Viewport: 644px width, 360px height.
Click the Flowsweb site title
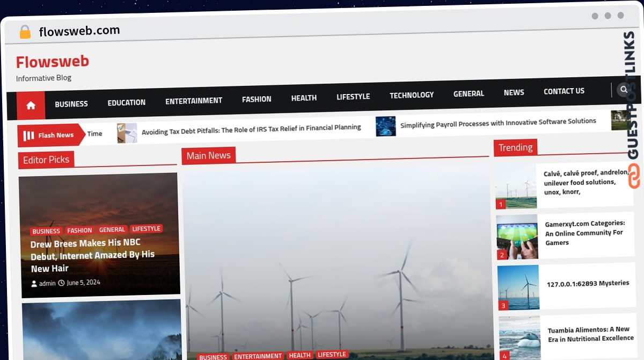click(x=53, y=62)
